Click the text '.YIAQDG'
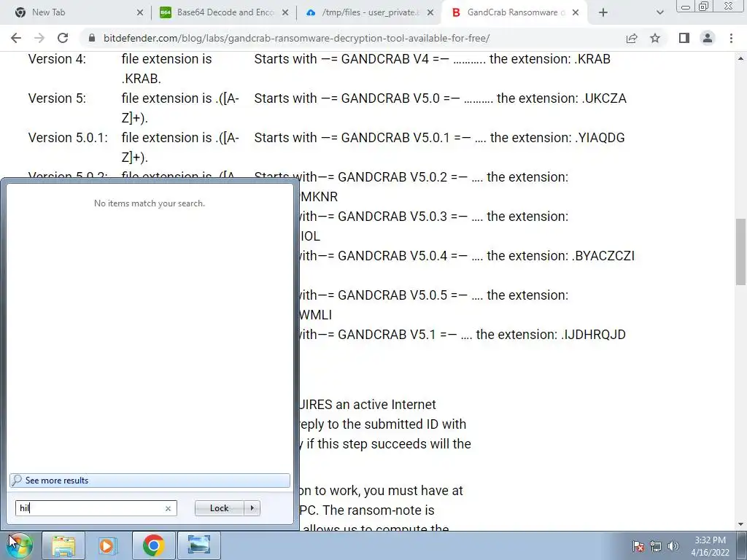The image size is (747, 560). click(600, 138)
